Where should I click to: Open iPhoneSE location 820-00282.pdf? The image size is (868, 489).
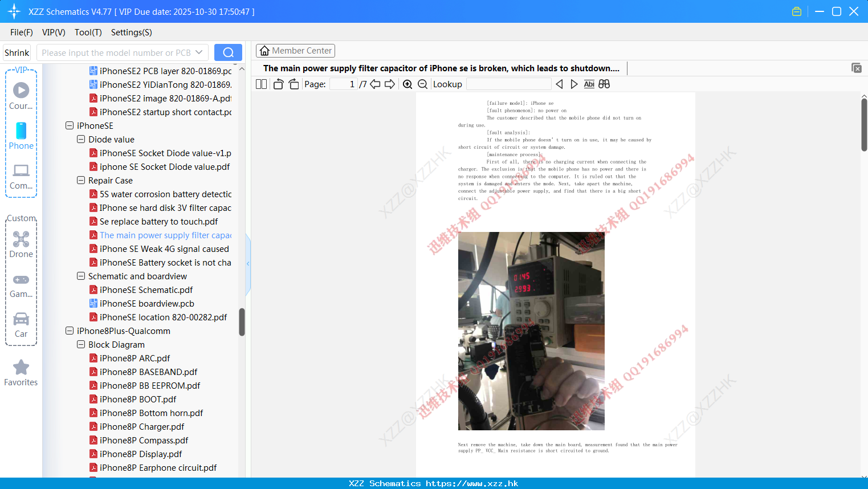158,317
